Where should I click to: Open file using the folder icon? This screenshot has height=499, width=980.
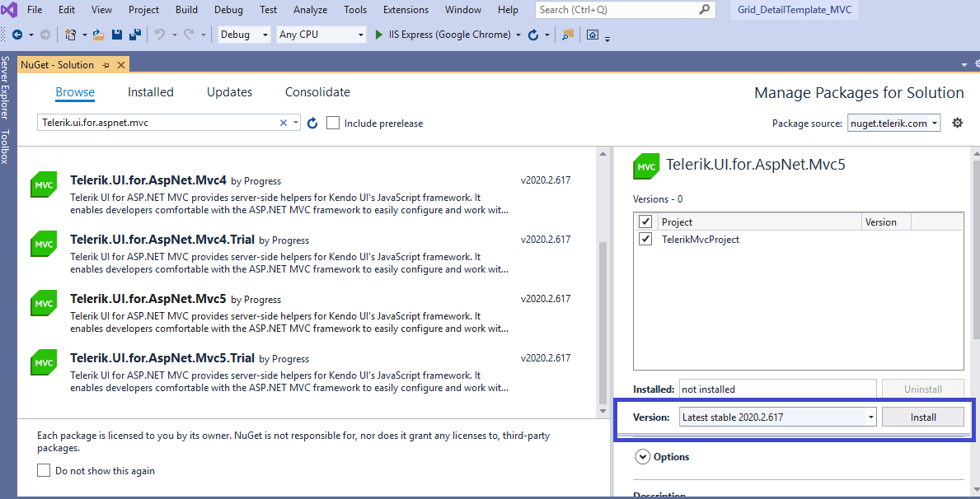pos(99,35)
